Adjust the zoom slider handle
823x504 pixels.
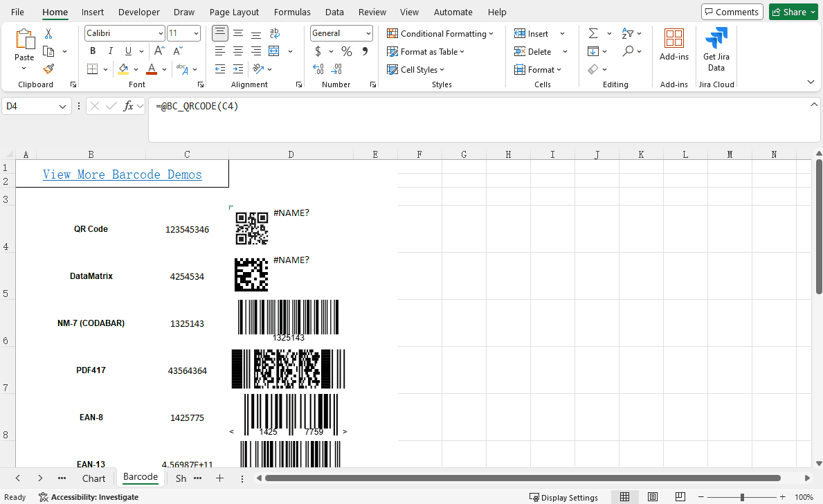[x=742, y=497]
